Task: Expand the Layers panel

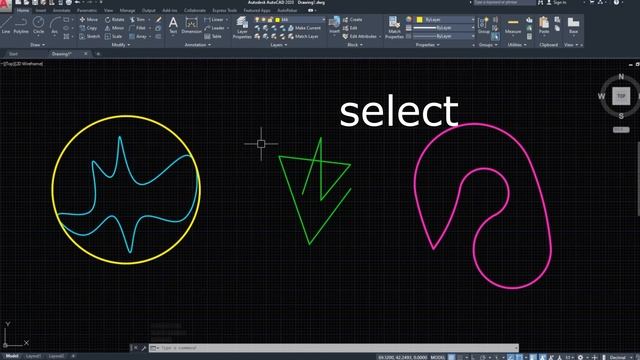Action: click(279, 45)
